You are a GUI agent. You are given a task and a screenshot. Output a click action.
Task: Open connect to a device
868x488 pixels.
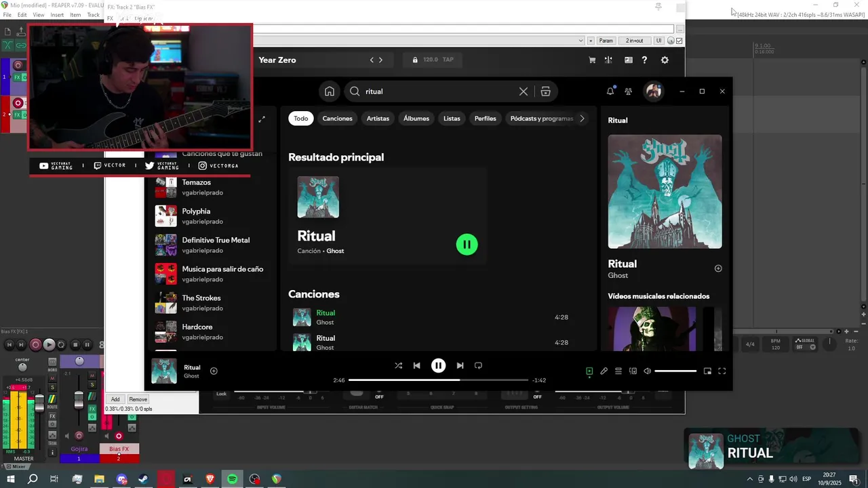(633, 371)
